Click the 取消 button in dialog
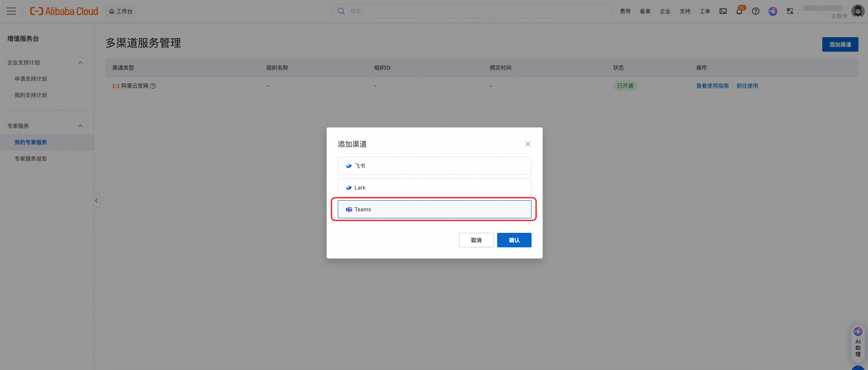Screen dimensions: 868x370 click(476, 240)
